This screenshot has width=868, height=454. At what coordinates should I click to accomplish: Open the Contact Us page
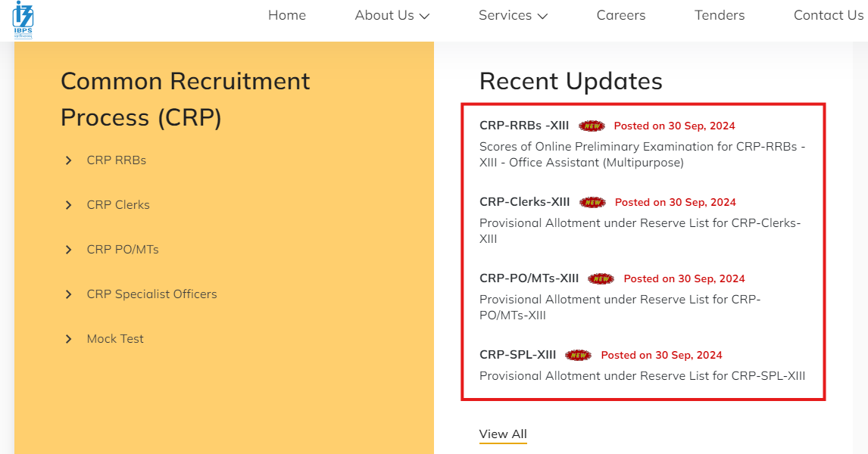click(828, 14)
